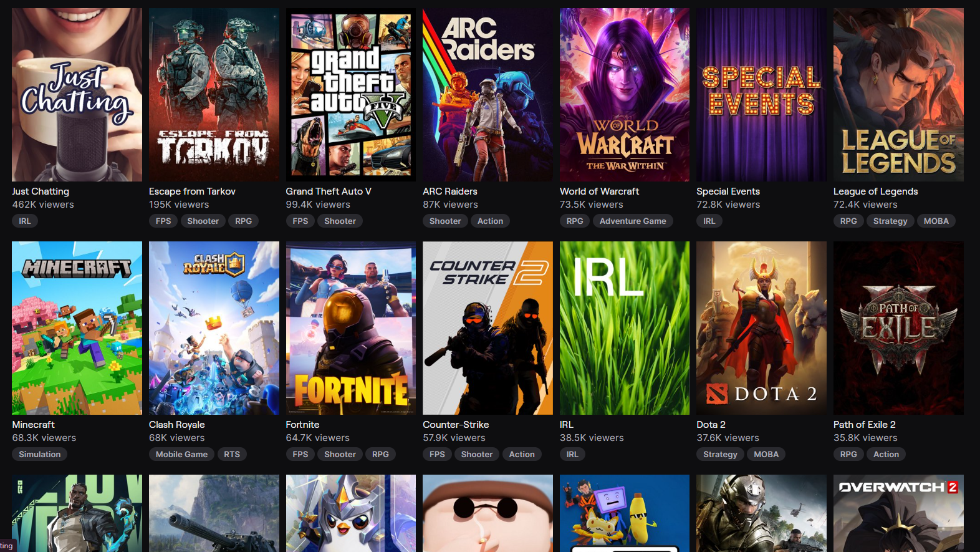Open the Counter-Strike 2 cover art
Viewport: 980px width, 552px height.
488,328
